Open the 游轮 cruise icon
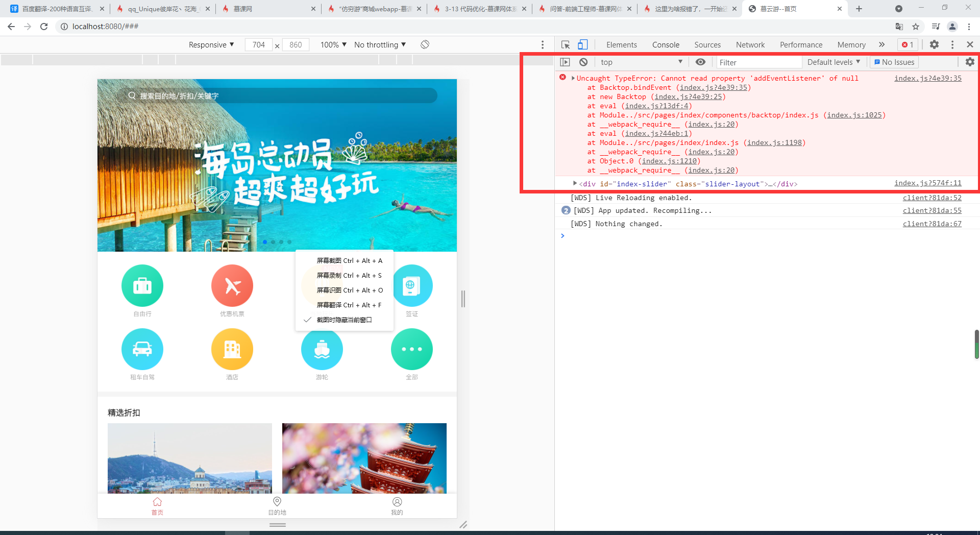The width and height of the screenshot is (980, 535). 322,349
